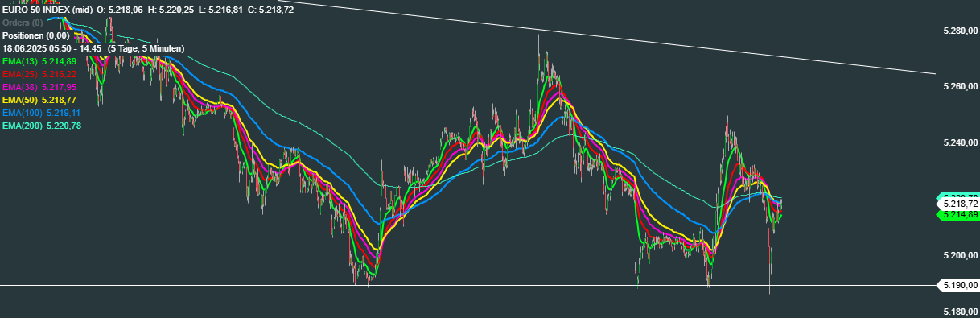Select the EMA(50) 5.218,77 legend entry
The height and width of the screenshot is (318, 980).
pos(39,100)
